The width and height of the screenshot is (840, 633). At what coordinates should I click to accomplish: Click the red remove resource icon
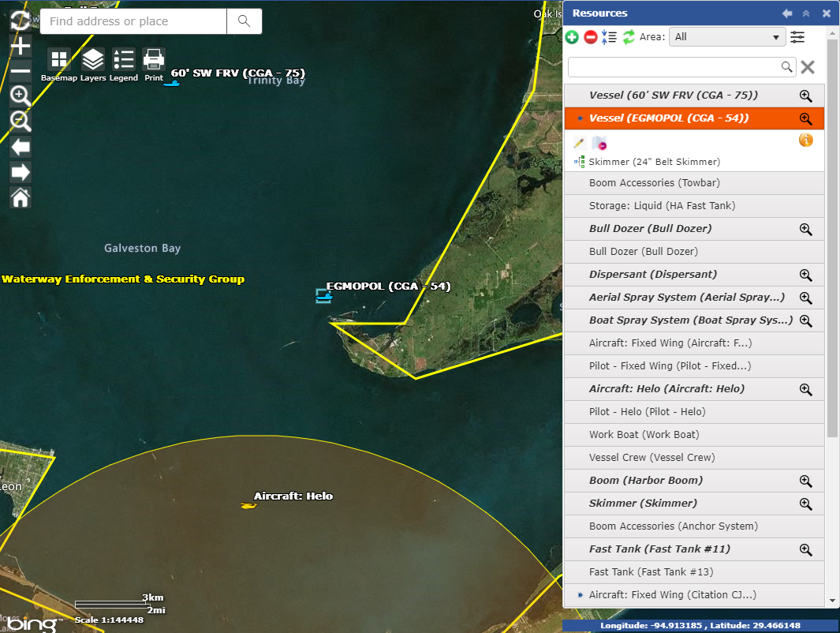[590, 37]
